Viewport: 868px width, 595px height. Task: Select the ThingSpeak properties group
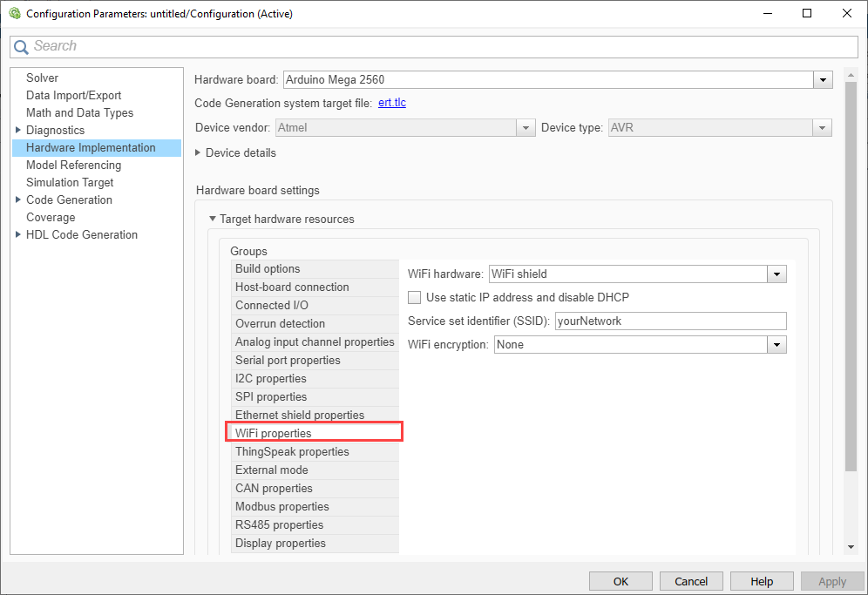292,451
